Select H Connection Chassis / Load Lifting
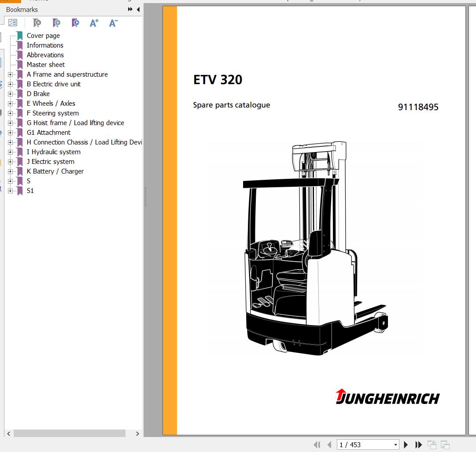This screenshot has height=452, width=476. click(x=84, y=142)
